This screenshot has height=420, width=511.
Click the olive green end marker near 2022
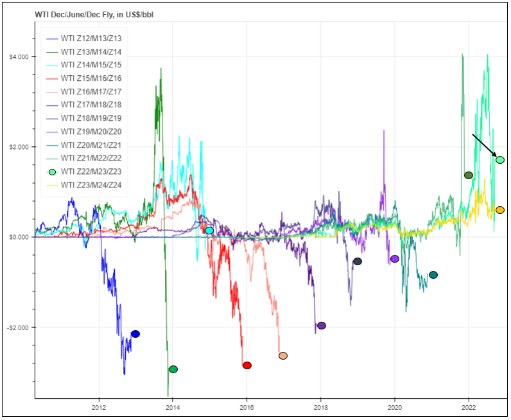469,175
